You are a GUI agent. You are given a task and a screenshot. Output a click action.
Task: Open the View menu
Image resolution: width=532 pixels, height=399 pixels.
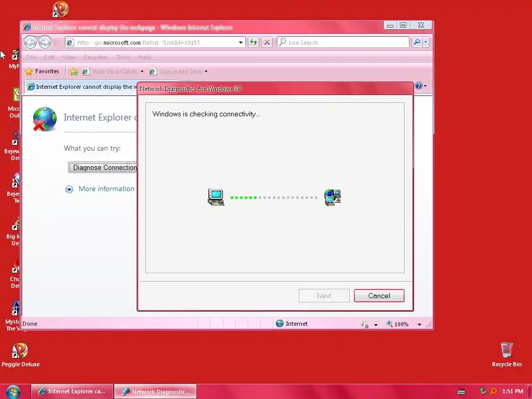[69, 57]
